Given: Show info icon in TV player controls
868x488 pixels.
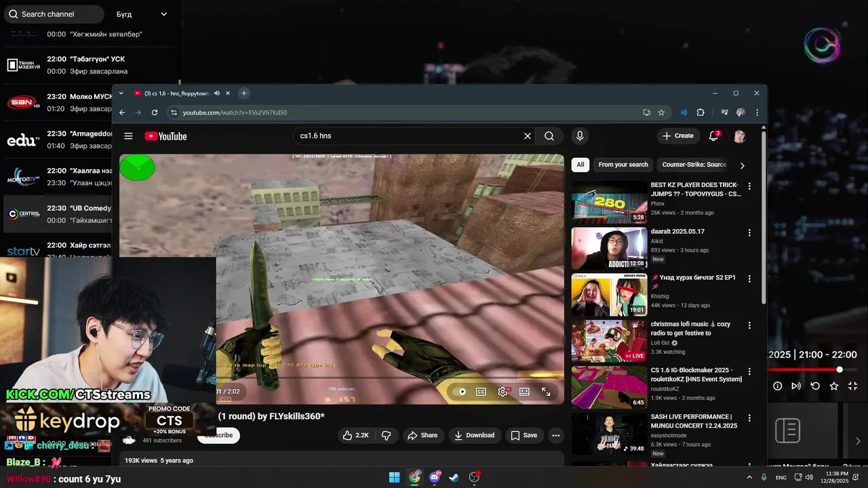Looking at the screenshot, I should 778,386.
